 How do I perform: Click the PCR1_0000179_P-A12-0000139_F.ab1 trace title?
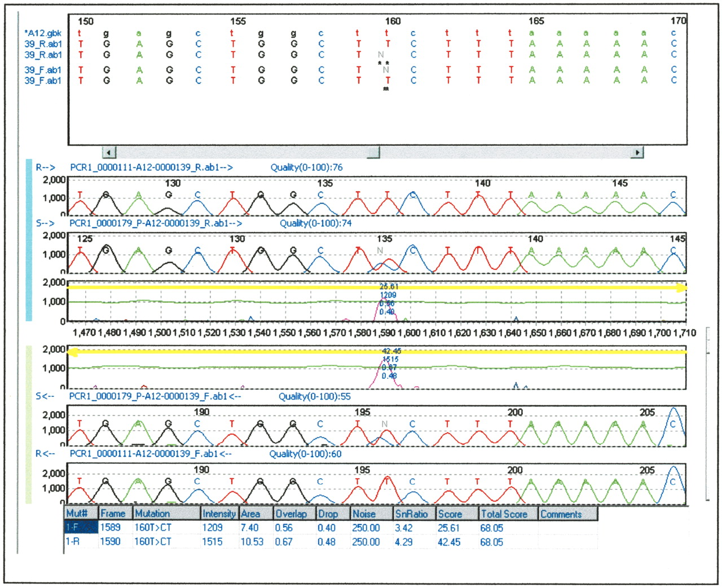(155, 396)
